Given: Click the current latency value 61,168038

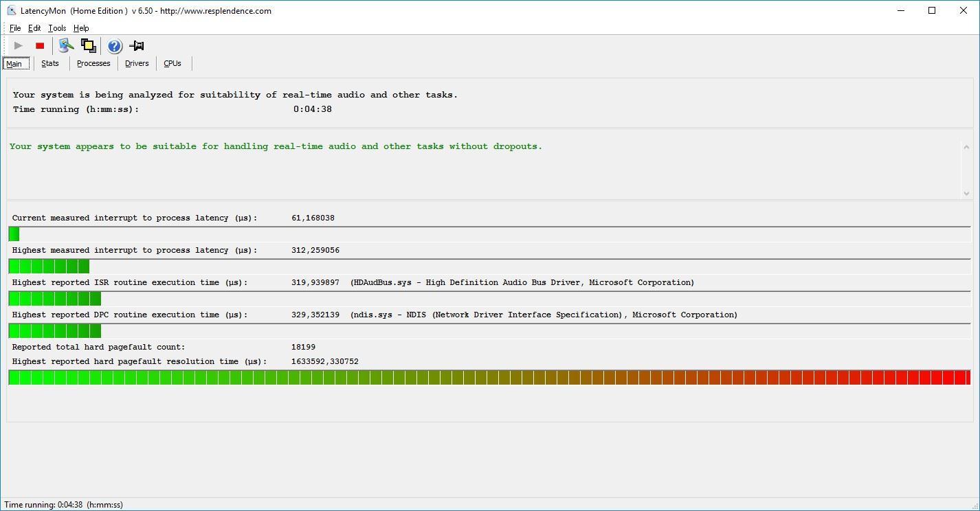Looking at the screenshot, I should coord(313,218).
